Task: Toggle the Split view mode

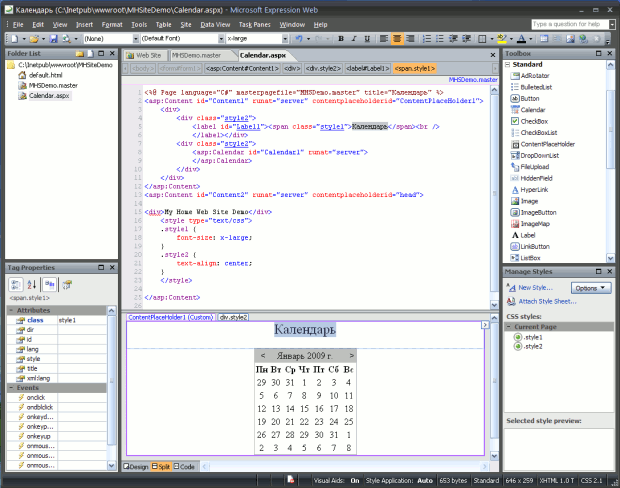Action: point(161,467)
